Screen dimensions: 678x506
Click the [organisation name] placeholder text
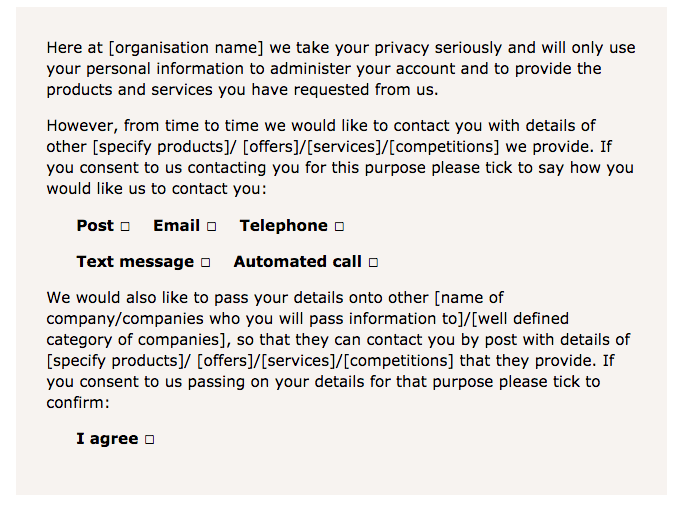tap(186, 48)
